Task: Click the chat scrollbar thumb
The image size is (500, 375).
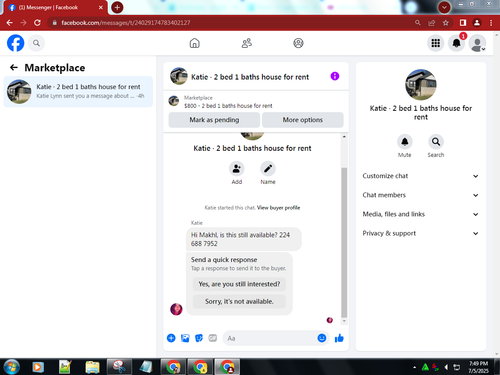Action: coord(344,242)
